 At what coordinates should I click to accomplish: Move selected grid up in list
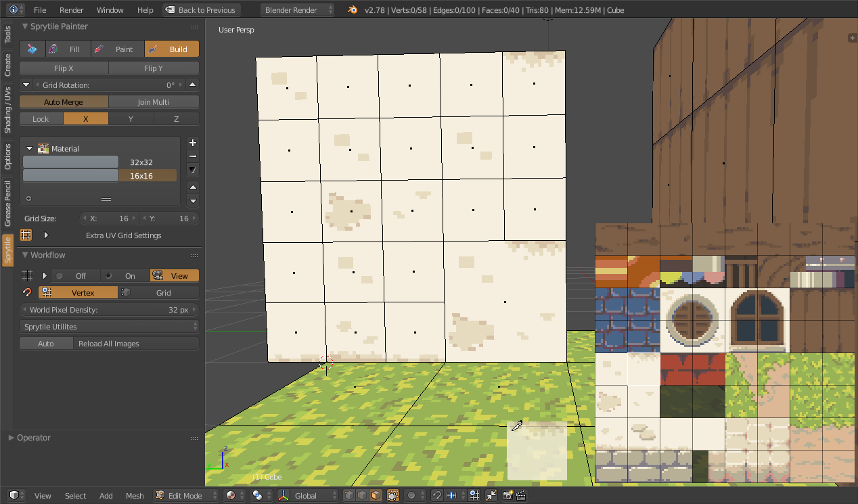[x=193, y=187]
